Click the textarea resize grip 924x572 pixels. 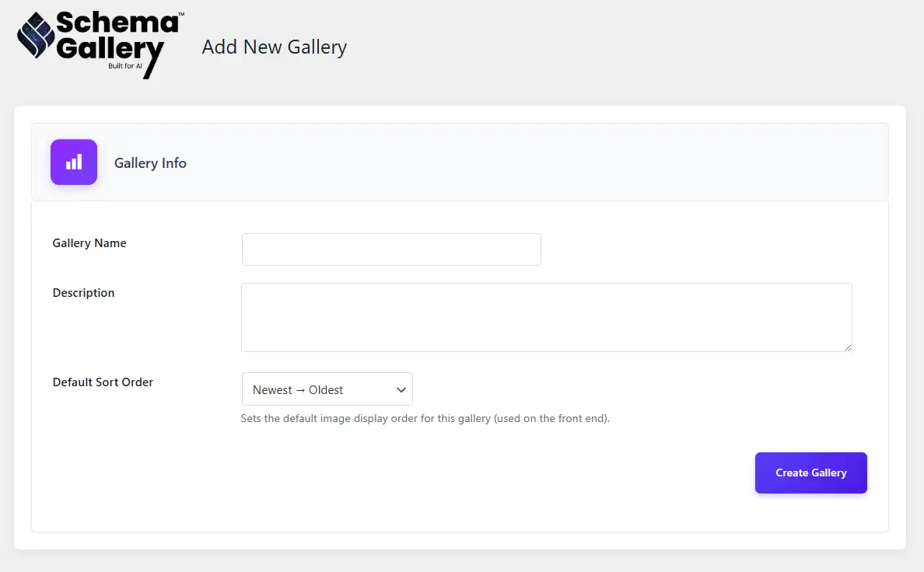coord(848,348)
